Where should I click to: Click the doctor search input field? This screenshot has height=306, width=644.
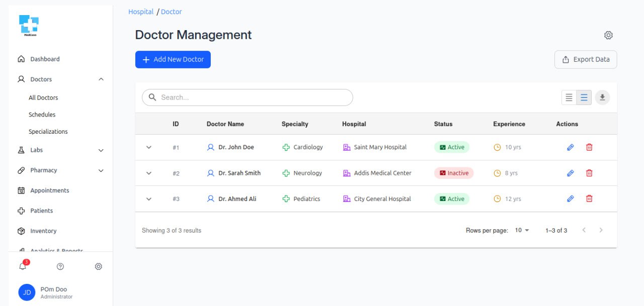pos(254,97)
